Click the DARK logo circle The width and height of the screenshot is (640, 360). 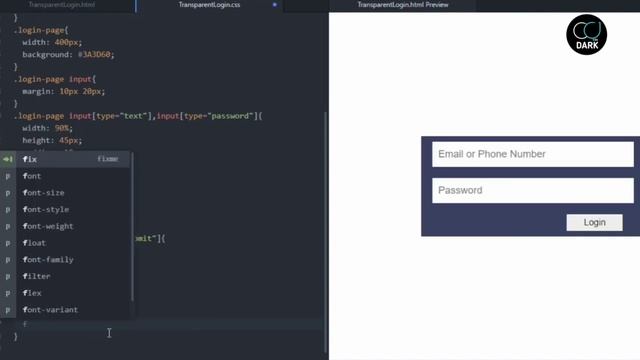(x=587, y=35)
